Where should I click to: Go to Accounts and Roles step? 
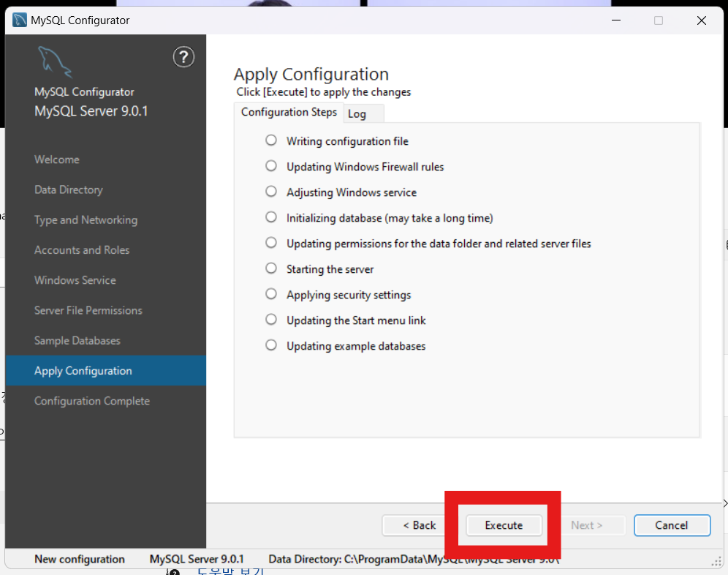coord(82,250)
